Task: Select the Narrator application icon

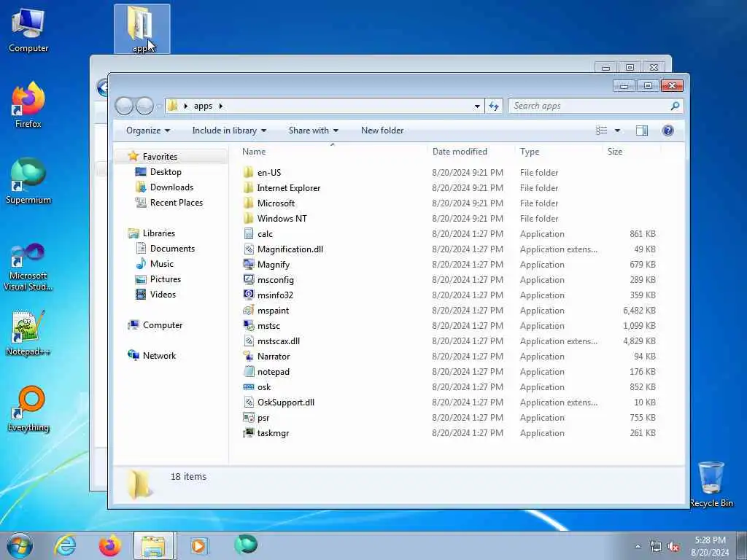Action: [x=248, y=356]
